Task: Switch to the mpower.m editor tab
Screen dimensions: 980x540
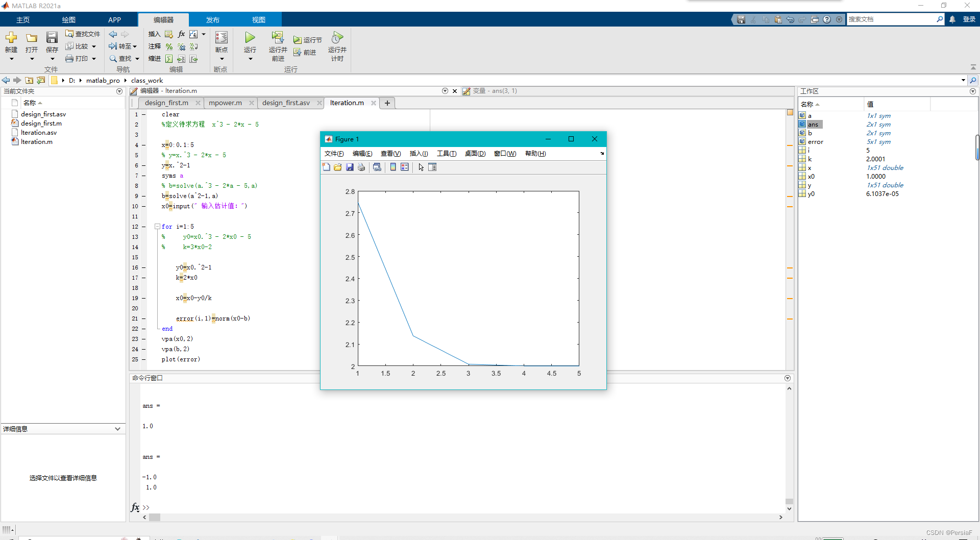Action: [x=225, y=103]
